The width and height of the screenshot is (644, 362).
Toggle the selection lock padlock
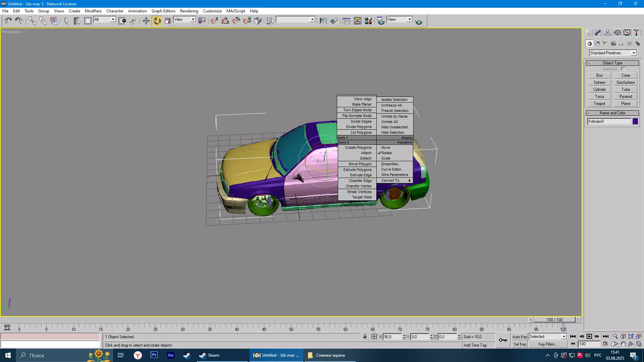(x=365, y=337)
